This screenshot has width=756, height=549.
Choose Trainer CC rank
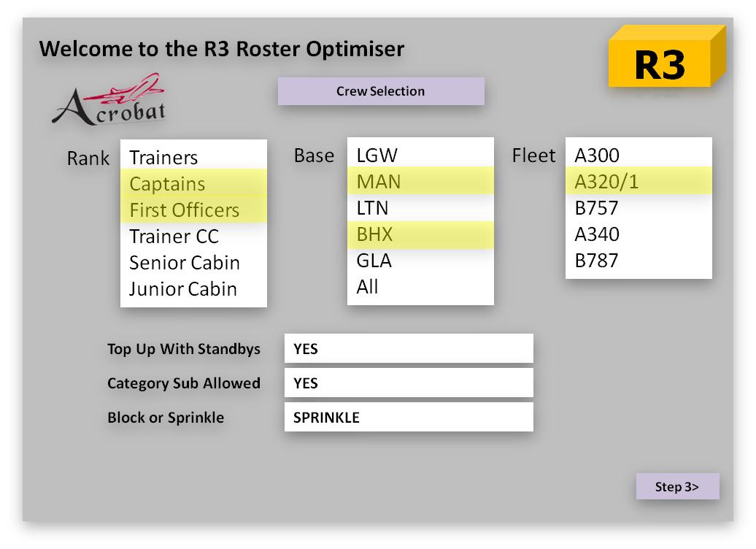[x=174, y=237]
